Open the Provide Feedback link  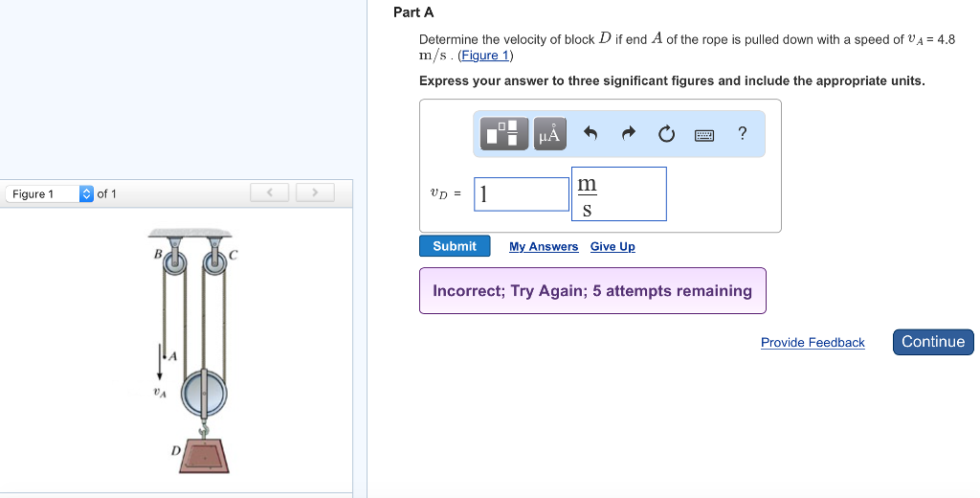click(x=813, y=343)
